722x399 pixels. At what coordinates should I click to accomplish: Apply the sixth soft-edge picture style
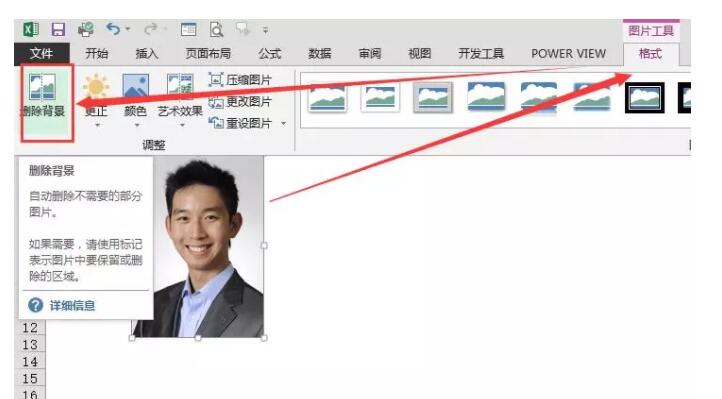592,97
